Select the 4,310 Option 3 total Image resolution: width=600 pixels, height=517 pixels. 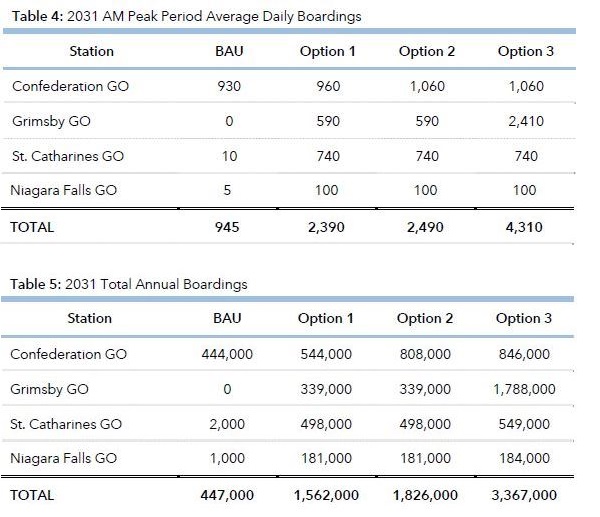[525, 227]
